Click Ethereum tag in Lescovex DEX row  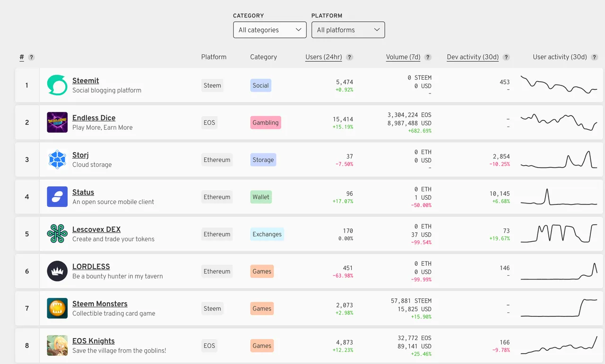coord(217,234)
